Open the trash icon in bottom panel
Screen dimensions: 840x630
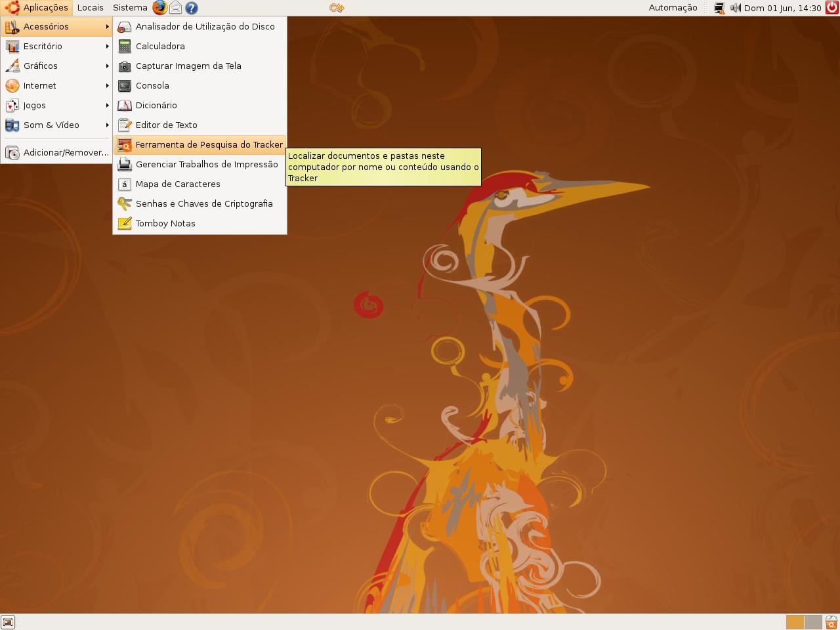pos(831,622)
